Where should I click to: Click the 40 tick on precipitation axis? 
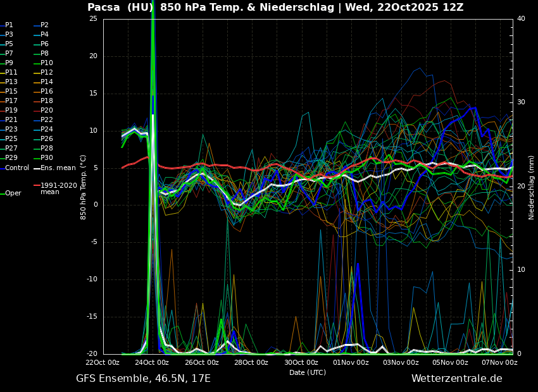(x=521, y=19)
